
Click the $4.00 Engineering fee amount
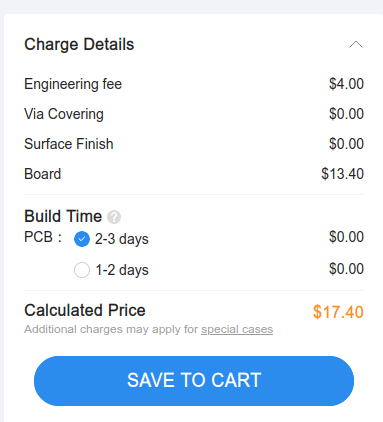point(346,84)
